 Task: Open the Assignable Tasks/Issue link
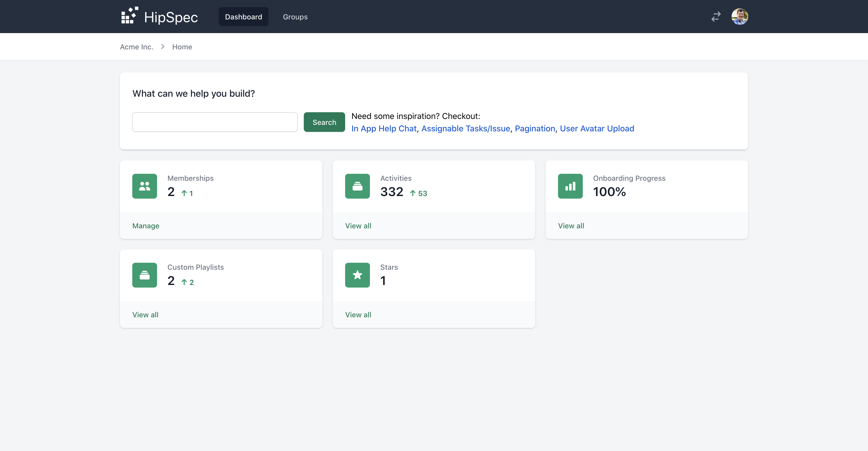pos(466,129)
